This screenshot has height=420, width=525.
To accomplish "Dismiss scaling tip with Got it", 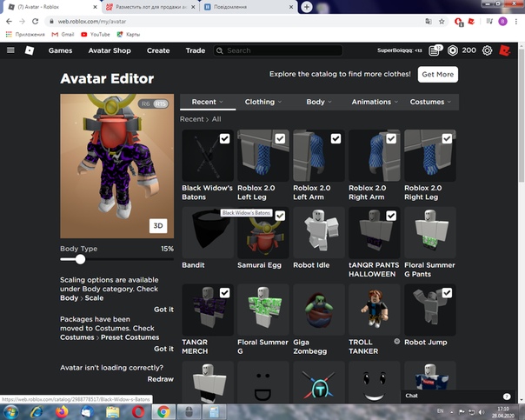I will (163, 310).
